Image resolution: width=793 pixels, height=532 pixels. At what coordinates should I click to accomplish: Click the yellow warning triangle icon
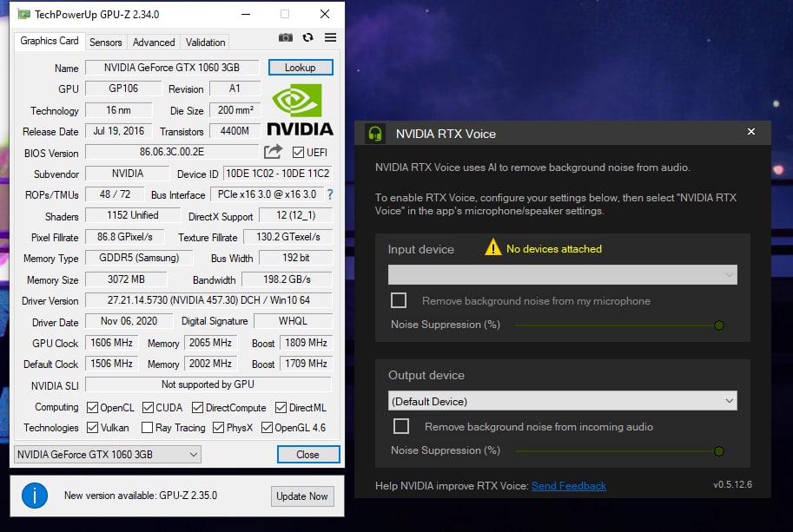493,247
